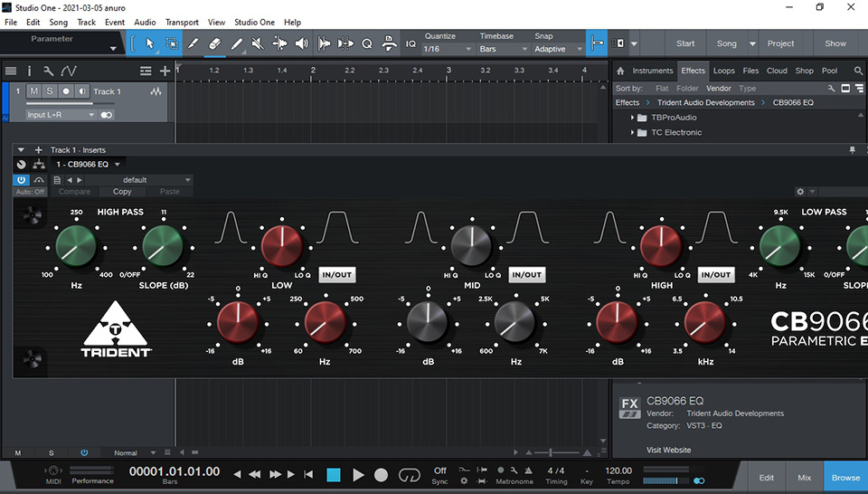The image size is (868, 494).
Task: Switch to Loops browser tab
Action: click(723, 71)
